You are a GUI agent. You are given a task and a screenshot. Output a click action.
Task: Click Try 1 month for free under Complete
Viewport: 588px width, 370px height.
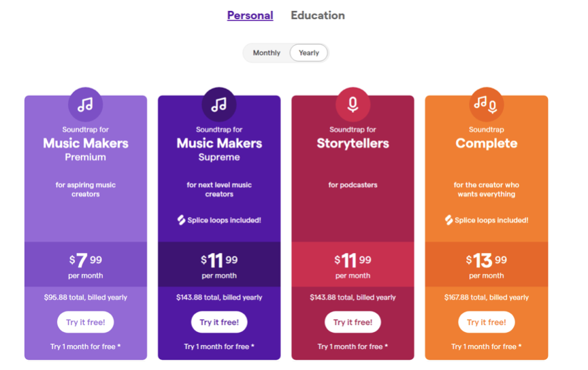486,347
